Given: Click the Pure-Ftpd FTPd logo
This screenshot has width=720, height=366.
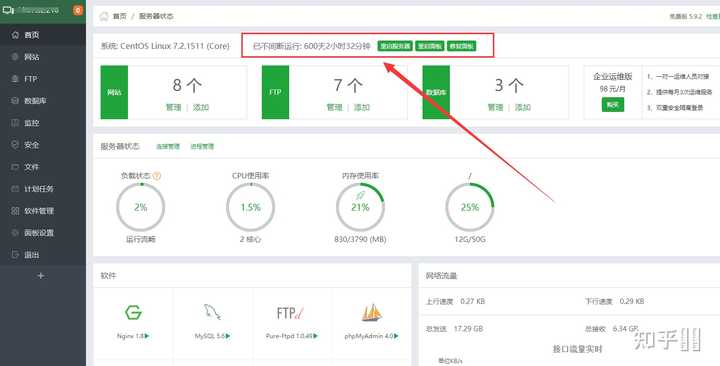Looking at the screenshot, I should tap(290, 313).
